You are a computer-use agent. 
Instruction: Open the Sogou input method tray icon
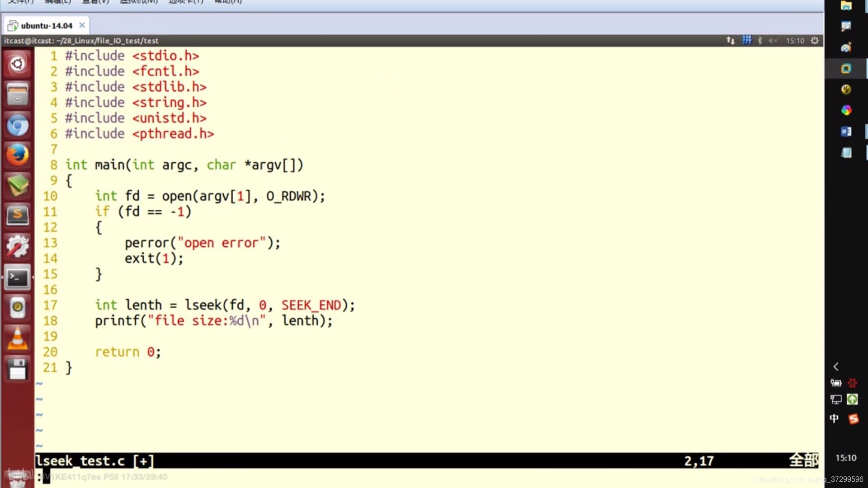pos(853,419)
